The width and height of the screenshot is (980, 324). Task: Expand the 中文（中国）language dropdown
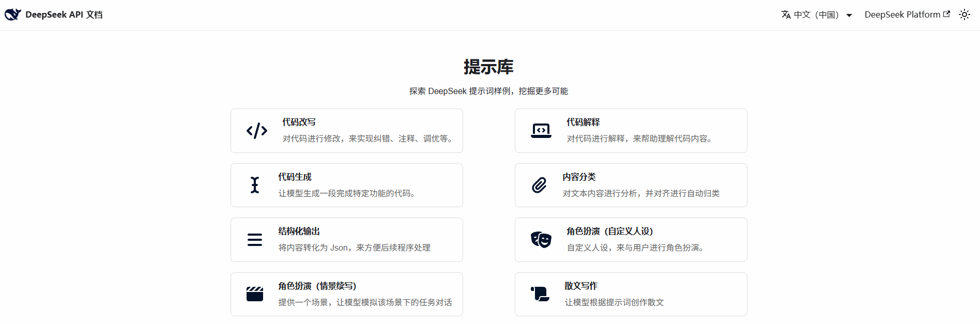coord(816,14)
